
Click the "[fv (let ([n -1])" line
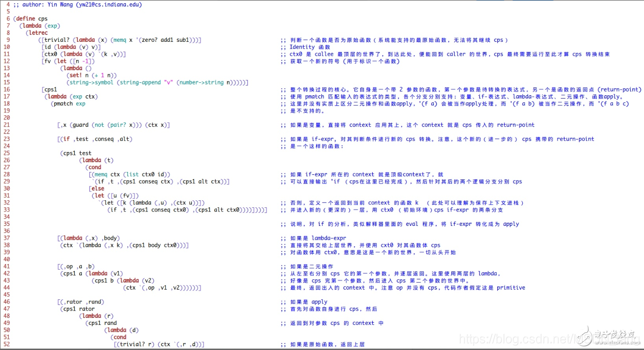click(68, 61)
